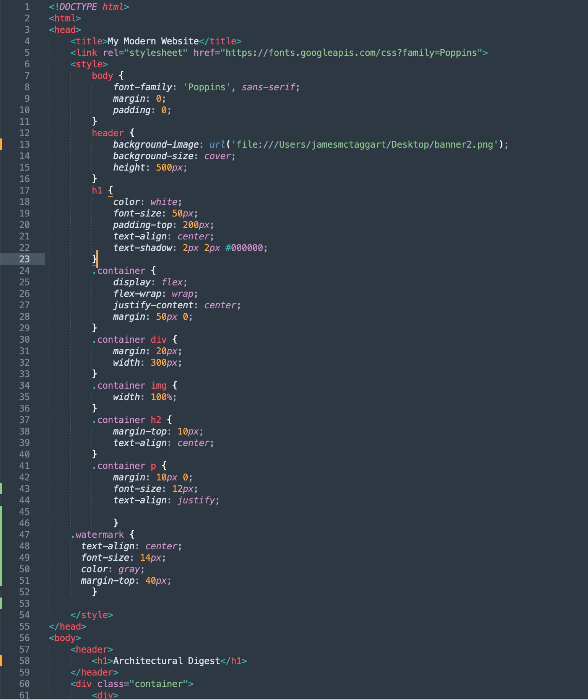Click the <!DOCTYPE html> declaration
The height and width of the screenshot is (700, 588).
(x=89, y=7)
